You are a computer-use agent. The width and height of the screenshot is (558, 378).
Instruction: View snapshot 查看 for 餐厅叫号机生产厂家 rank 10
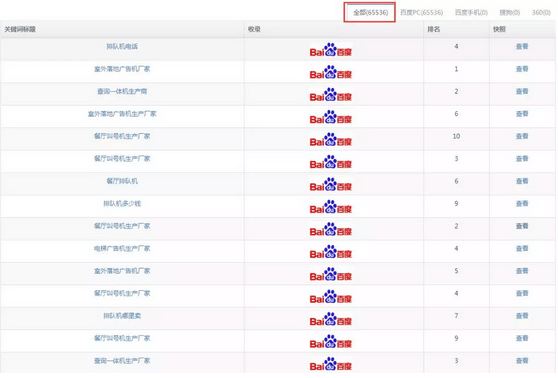tap(522, 136)
